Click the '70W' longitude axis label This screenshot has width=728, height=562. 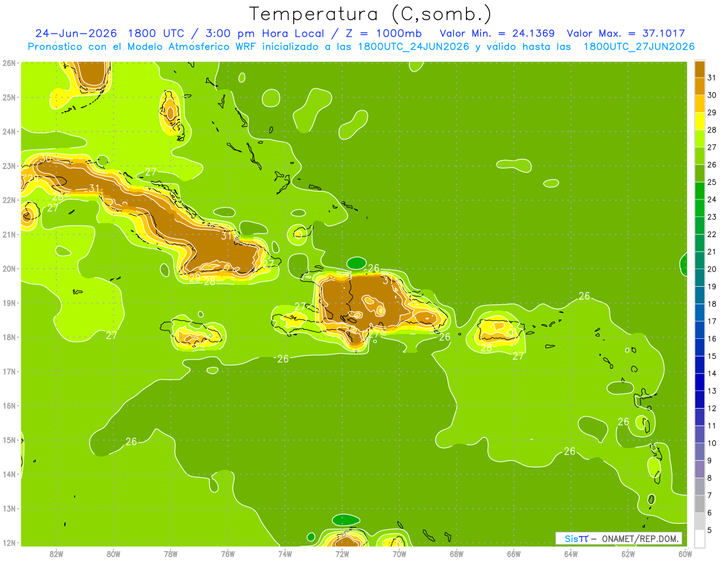click(x=399, y=554)
